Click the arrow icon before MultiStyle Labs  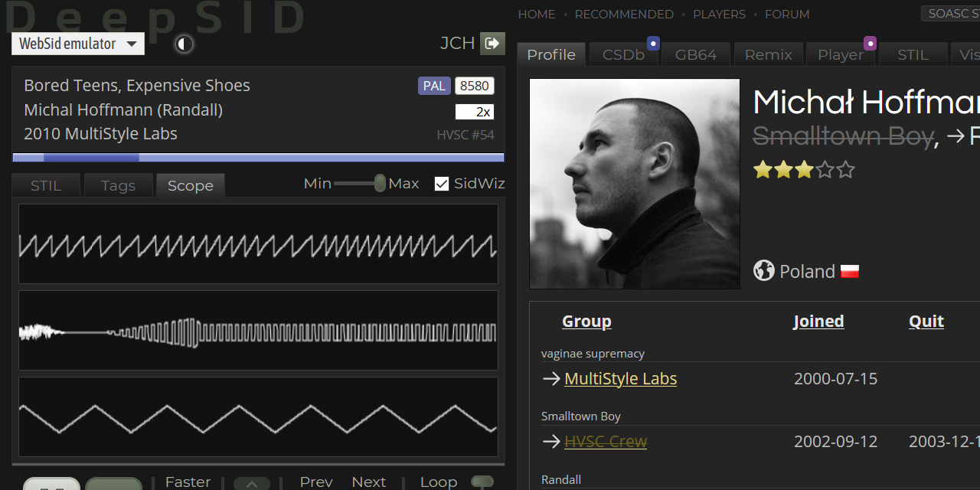tap(551, 379)
